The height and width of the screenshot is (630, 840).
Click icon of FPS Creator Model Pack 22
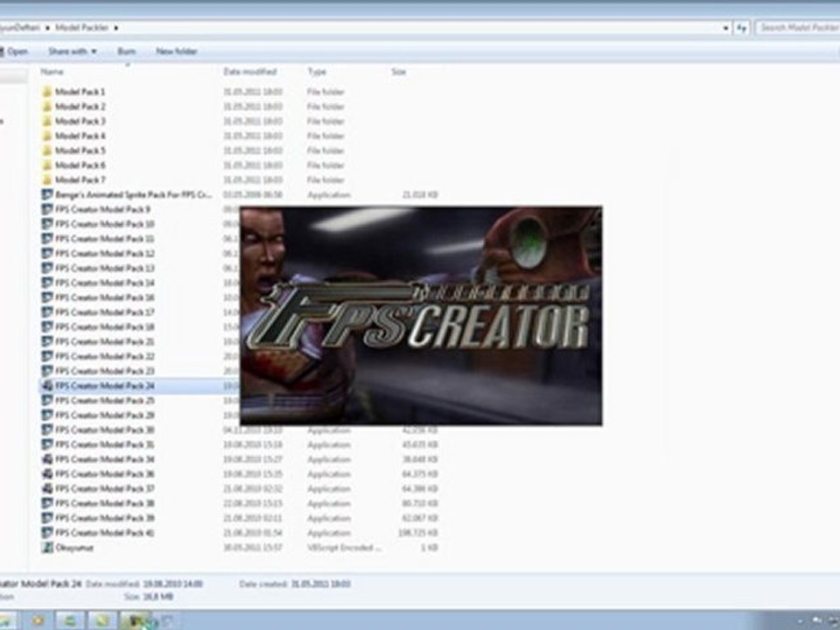pyautogui.click(x=47, y=356)
